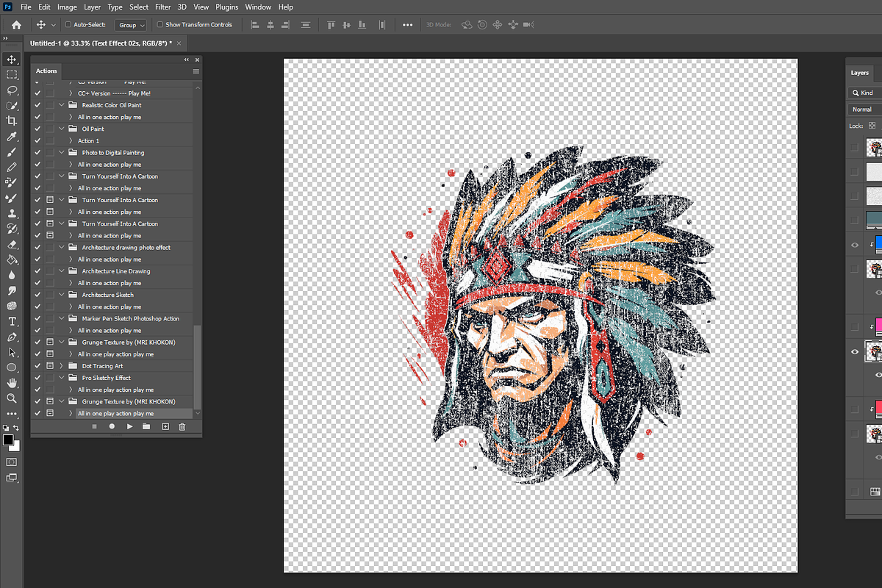The image size is (882, 588).
Task: Open the Image menu
Action: coord(67,7)
